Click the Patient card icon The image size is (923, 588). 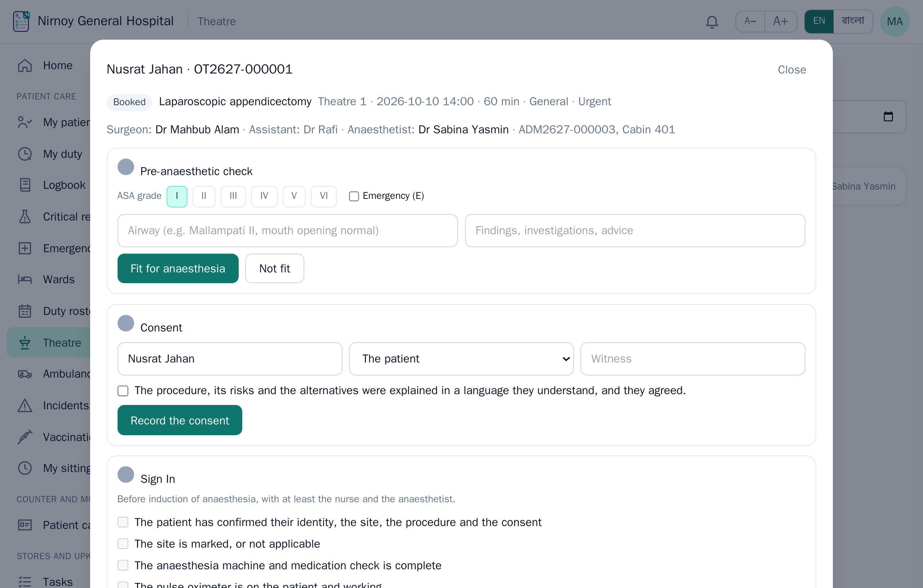(25, 525)
